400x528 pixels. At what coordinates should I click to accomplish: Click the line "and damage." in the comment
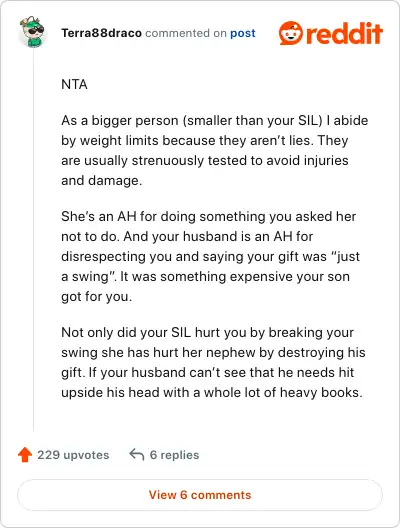click(x=101, y=180)
